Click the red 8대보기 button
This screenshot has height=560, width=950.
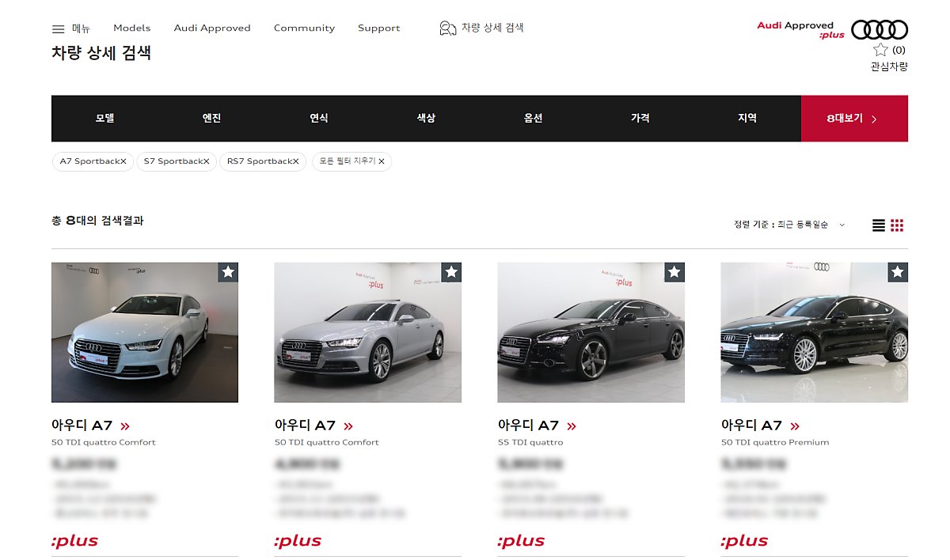click(x=854, y=119)
